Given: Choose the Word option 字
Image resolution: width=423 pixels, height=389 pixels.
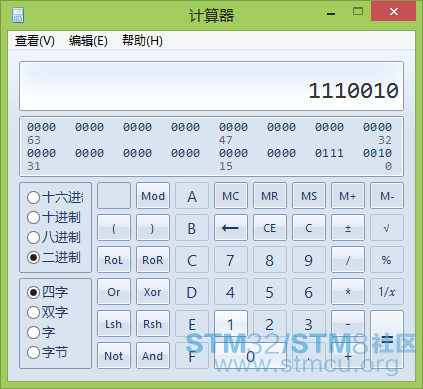Looking at the screenshot, I should click(41, 332).
